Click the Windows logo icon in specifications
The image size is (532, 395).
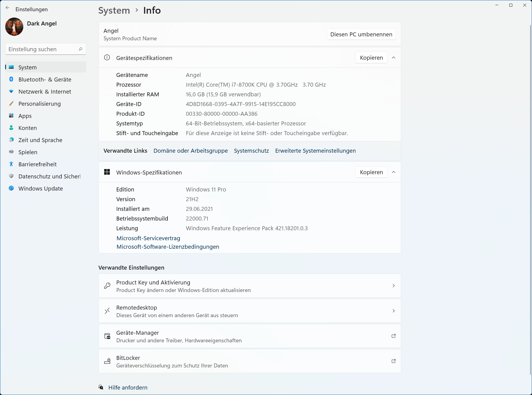(x=107, y=172)
